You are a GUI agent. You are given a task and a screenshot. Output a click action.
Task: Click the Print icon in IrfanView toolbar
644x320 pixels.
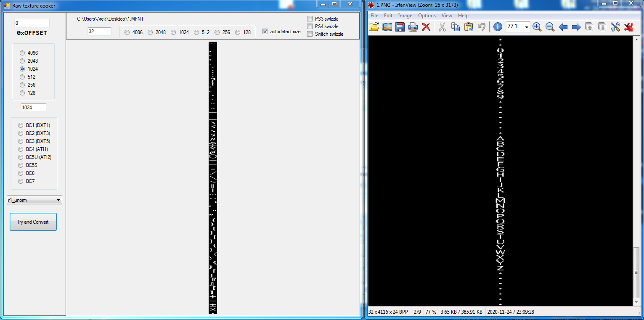pos(413,27)
